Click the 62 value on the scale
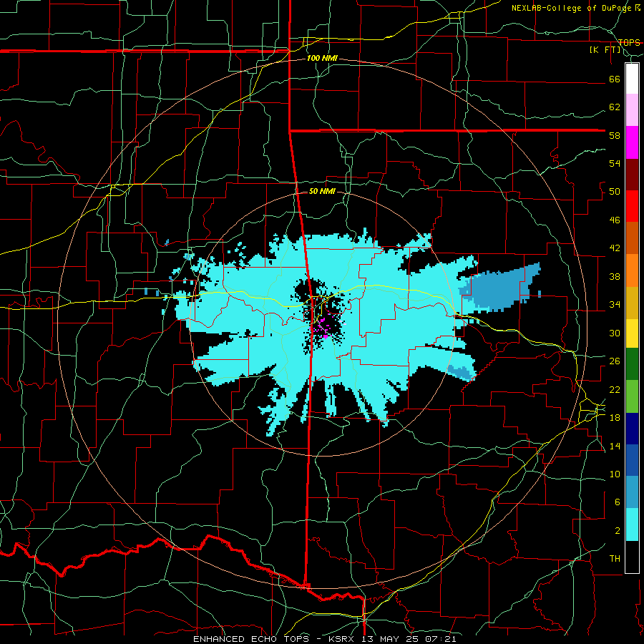The width and height of the screenshot is (644, 644). coord(615,107)
